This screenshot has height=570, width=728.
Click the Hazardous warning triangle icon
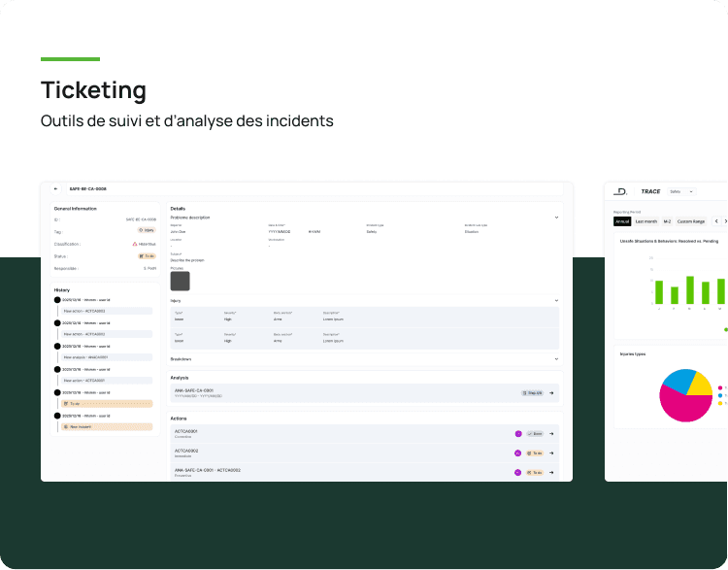135,244
